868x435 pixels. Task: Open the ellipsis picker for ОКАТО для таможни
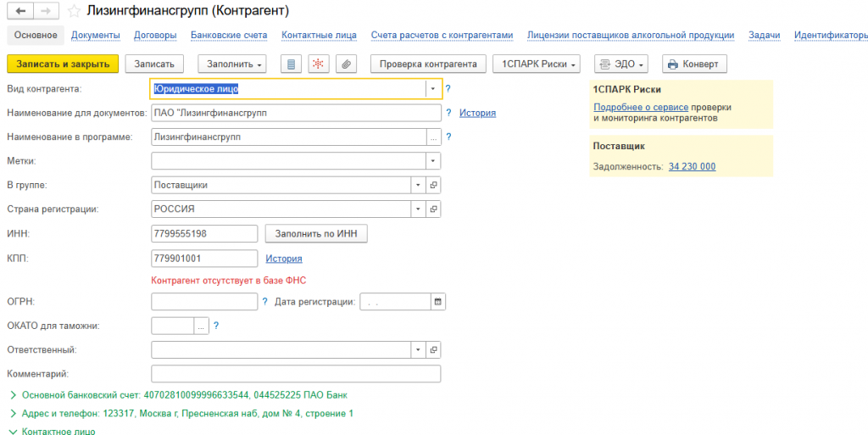click(x=202, y=326)
